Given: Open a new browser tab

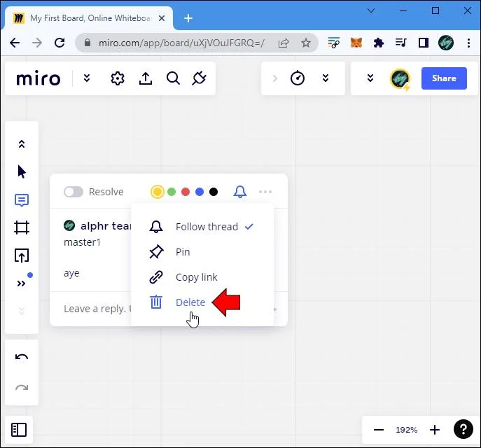Looking at the screenshot, I should [x=188, y=18].
